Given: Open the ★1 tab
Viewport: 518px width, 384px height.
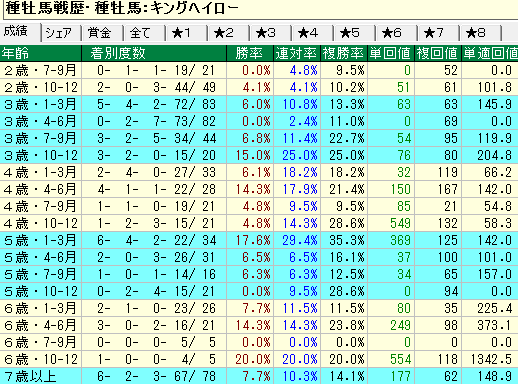Looking at the screenshot, I should (x=187, y=33).
